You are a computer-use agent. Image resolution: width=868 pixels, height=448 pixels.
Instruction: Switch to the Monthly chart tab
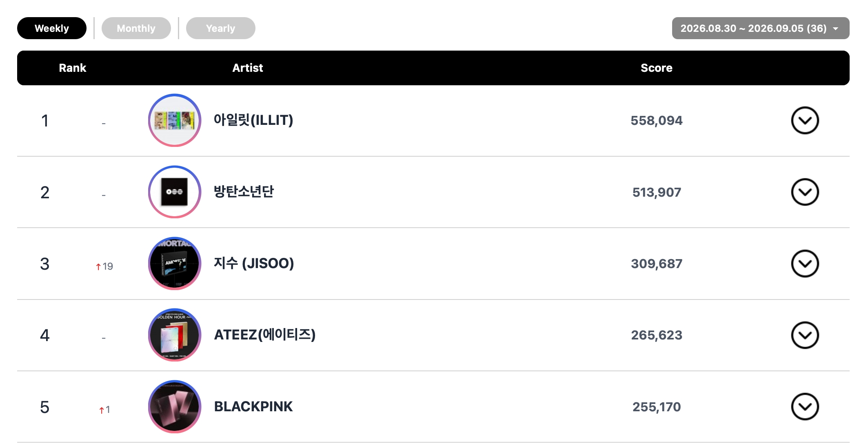click(136, 28)
